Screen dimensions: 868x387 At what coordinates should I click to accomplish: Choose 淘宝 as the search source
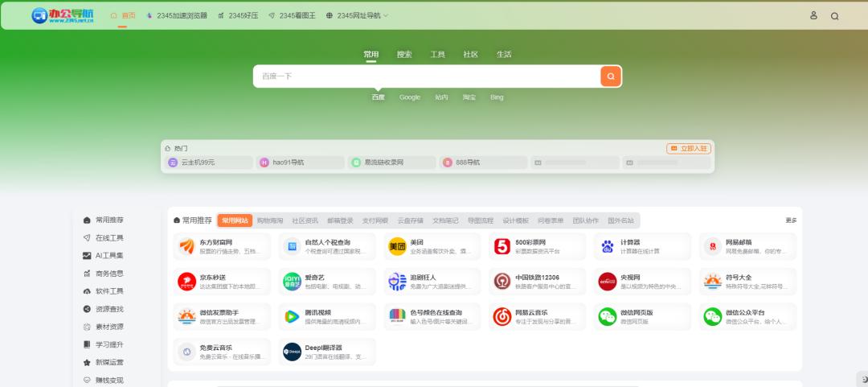[x=469, y=97]
